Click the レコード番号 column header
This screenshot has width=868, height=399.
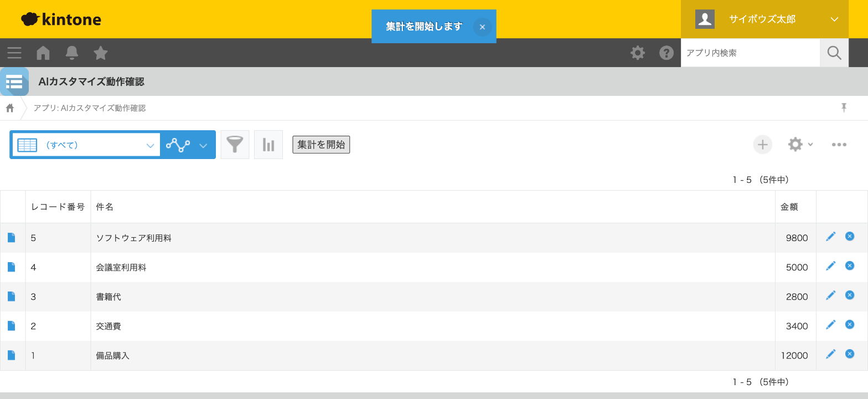[58, 207]
